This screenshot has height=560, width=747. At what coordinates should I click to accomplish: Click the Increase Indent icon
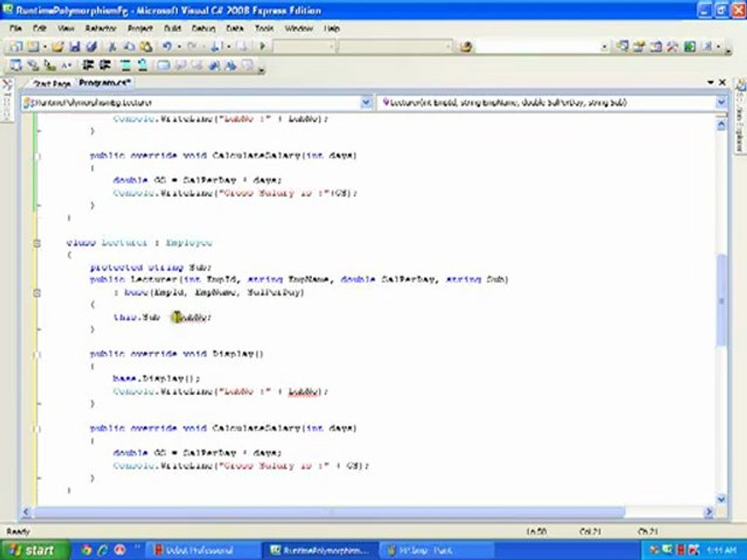point(104,65)
